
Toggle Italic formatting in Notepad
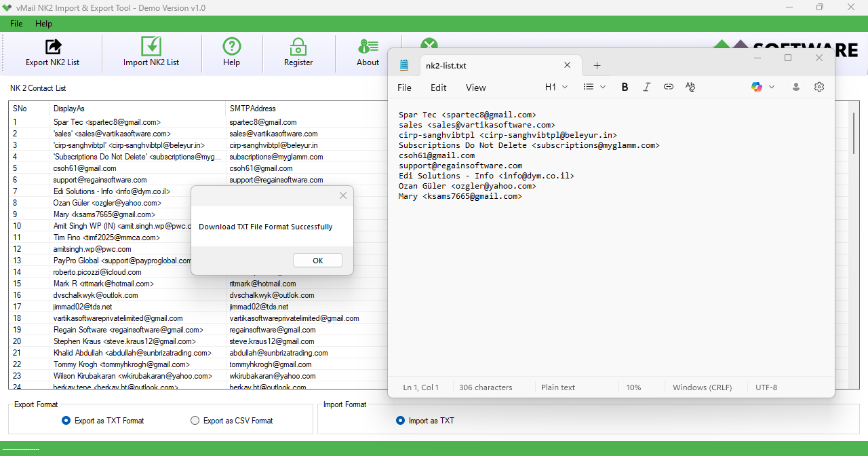pos(646,87)
